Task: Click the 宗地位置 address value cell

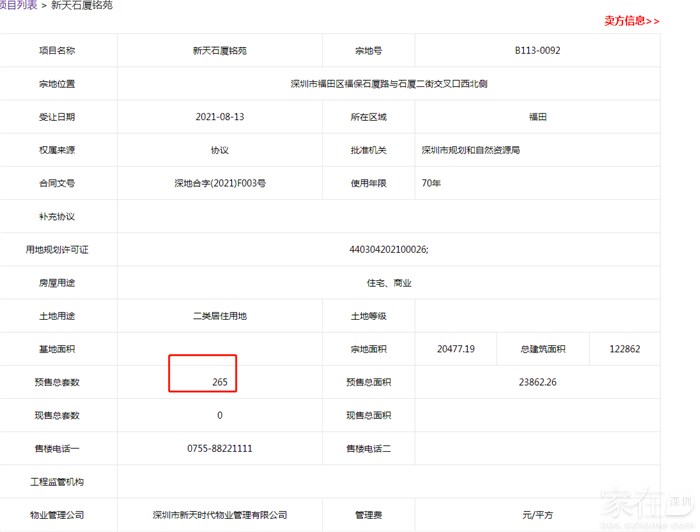Action: (x=389, y=84)
